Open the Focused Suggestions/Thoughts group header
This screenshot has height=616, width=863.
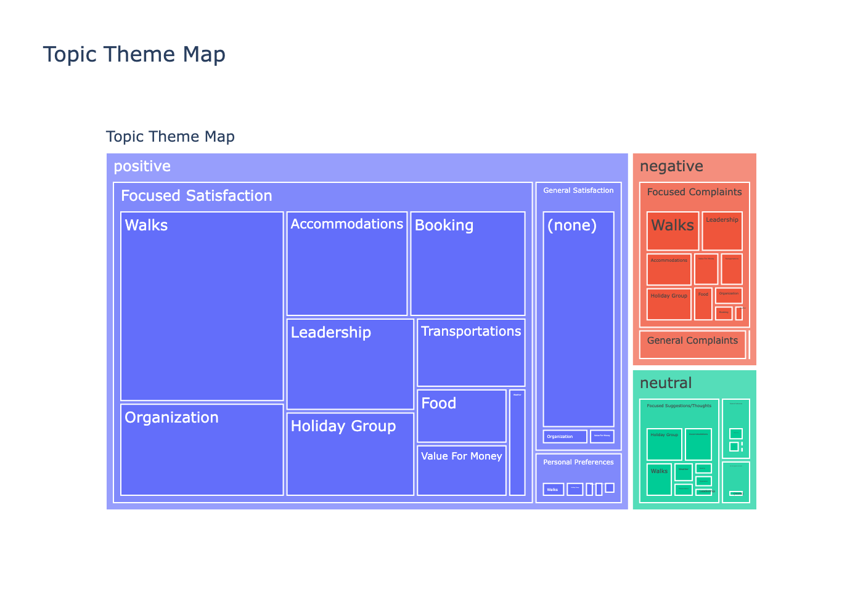click(679, 406)
